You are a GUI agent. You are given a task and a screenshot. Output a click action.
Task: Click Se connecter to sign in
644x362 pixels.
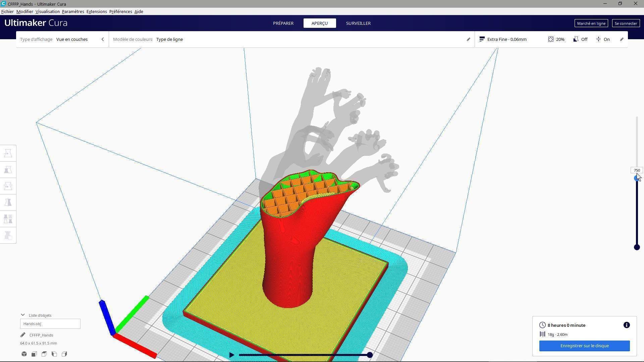626,23
